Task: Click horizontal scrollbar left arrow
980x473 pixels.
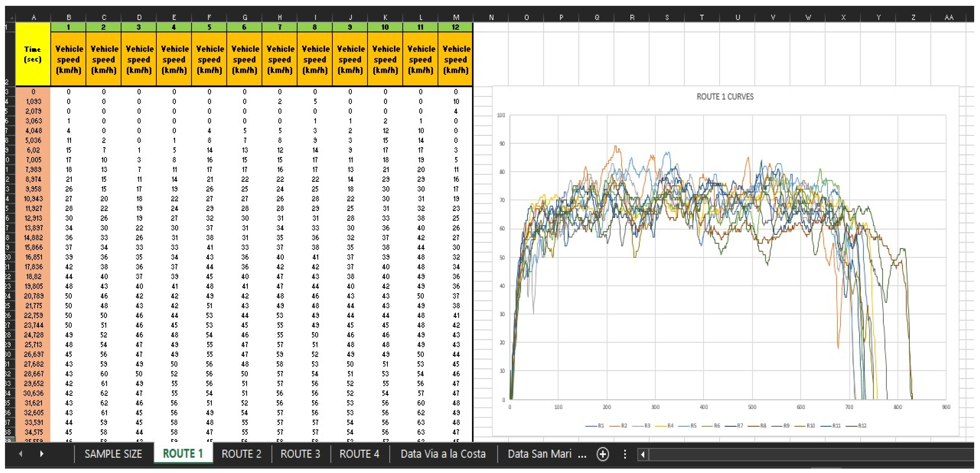Action: pos(643,454)
